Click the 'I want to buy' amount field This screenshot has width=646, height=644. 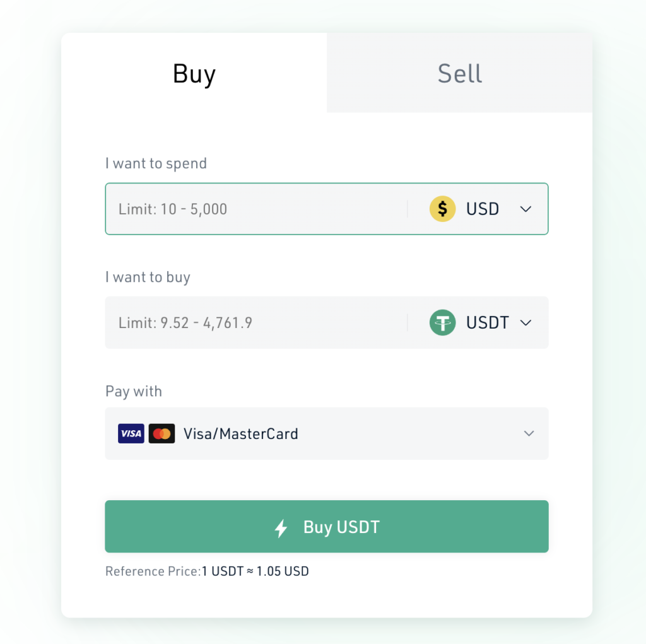pyautogui.click(x=252, y=322)
